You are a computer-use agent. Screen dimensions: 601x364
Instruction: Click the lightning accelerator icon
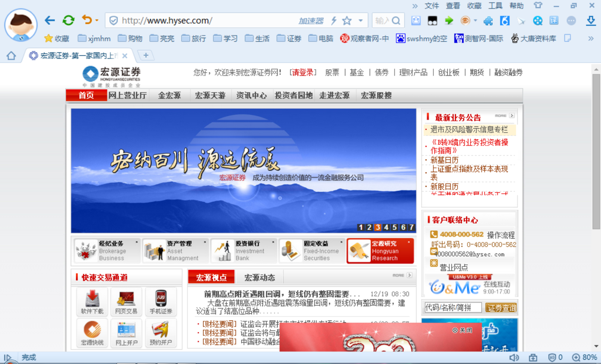pos(334,21)
